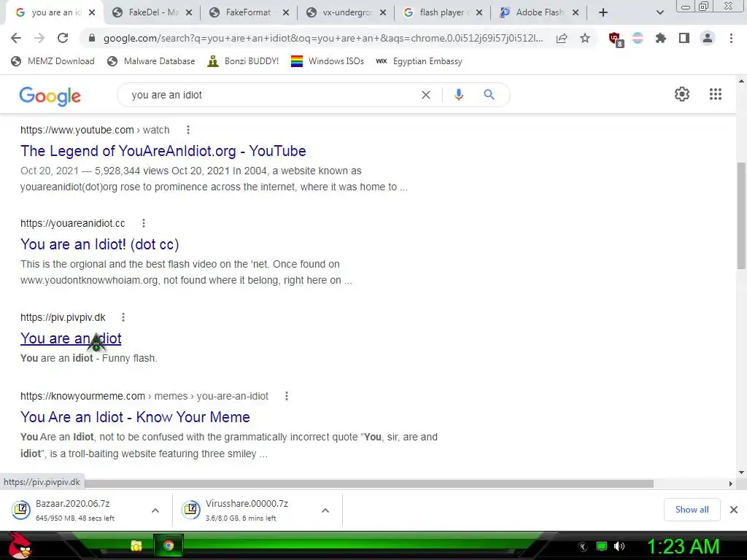Click Show all downloads button
Viewport: 747px width, 560px height.
692,510
